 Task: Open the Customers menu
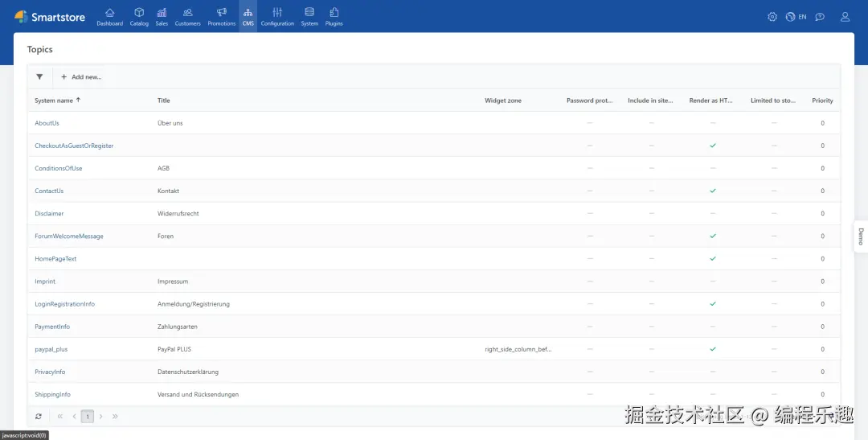(187, 17)
